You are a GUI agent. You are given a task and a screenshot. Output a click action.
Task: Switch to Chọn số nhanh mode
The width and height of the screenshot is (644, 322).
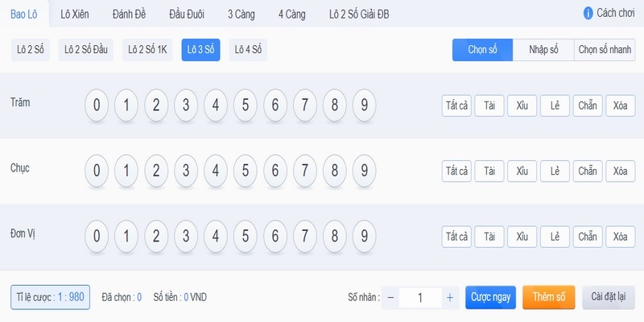[605, 50]
